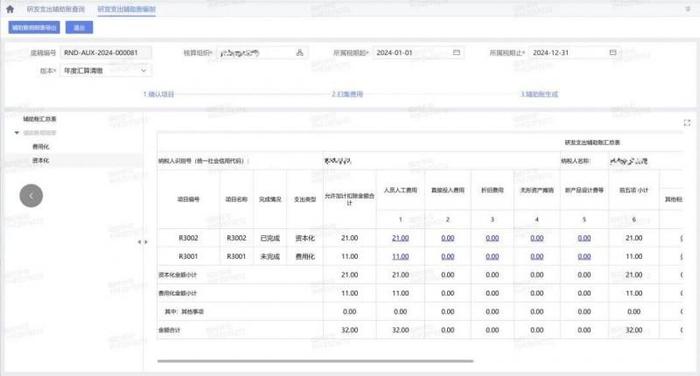Go to the home page icon

point(10,9)
